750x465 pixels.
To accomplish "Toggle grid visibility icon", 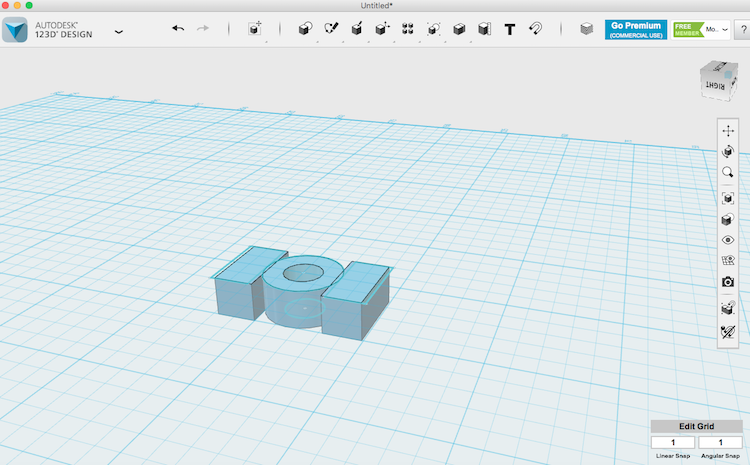I will click(728, 261).
